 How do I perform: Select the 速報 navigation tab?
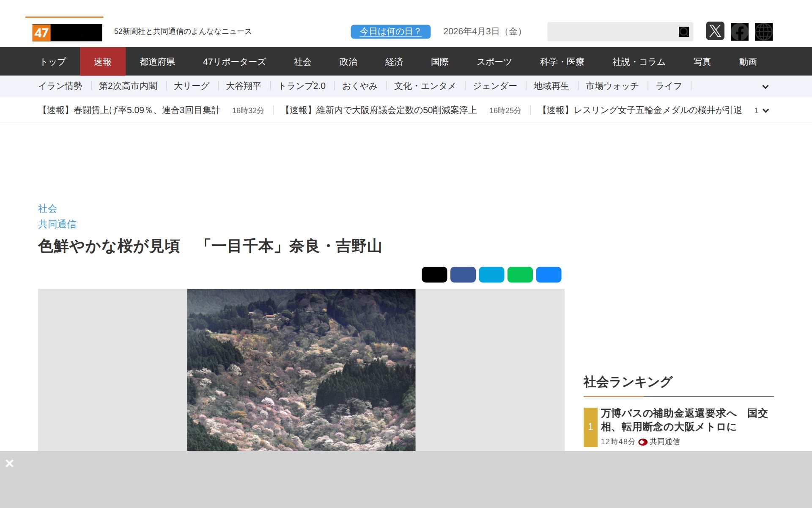[102, 62]
